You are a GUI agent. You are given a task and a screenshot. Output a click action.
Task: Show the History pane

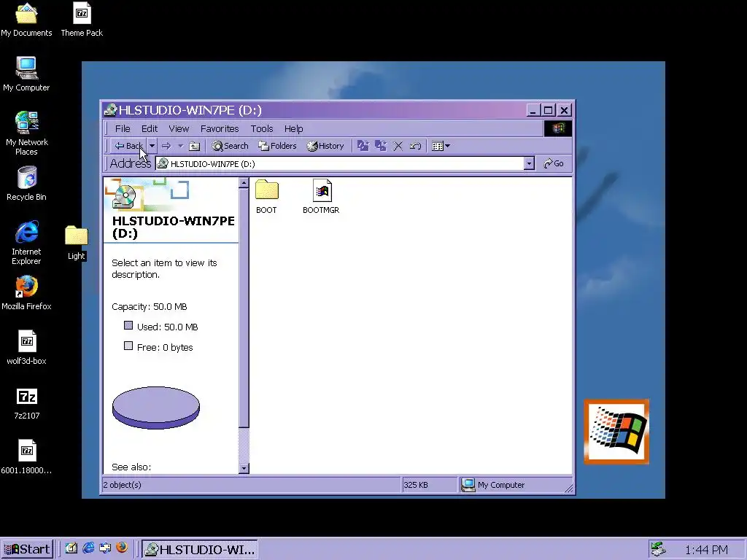coord(325,146)
